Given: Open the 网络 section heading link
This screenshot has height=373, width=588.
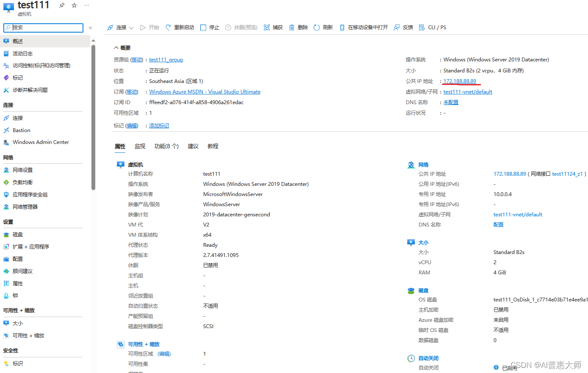Looking at the screenshot, I should [423, 165].
